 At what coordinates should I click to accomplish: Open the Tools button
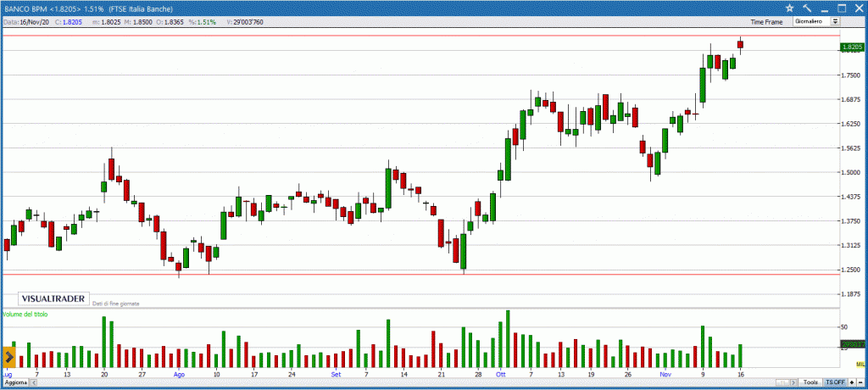[811, 383]
